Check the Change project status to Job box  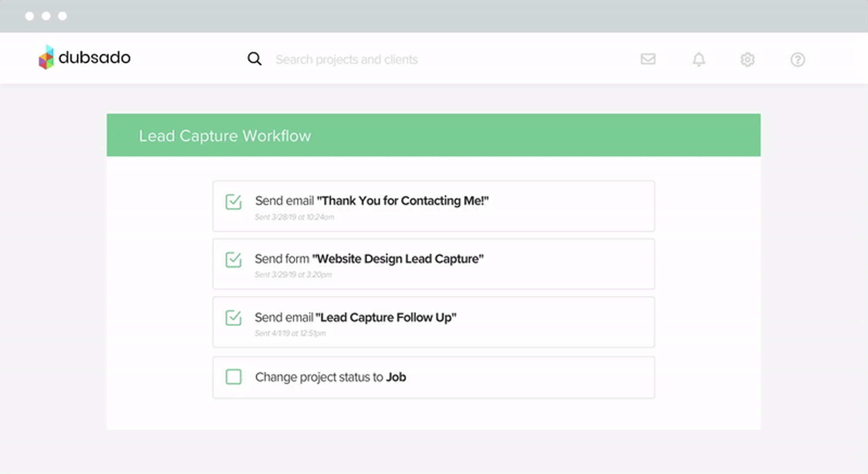(233, 377)
